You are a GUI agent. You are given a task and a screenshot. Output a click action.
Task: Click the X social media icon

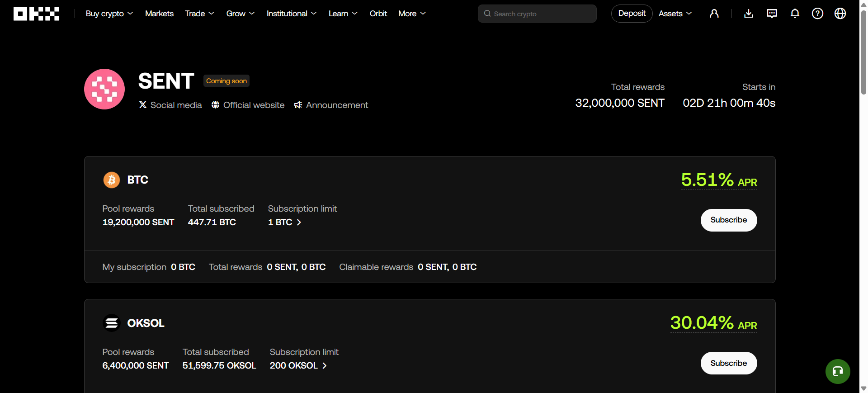(x=143, y=105)
